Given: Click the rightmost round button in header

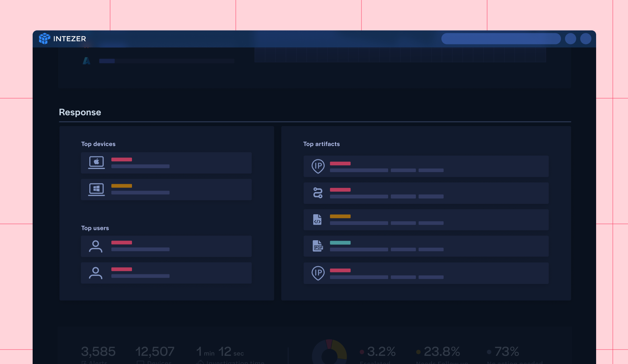Looking at the screenshot, I should click(585, 39).
